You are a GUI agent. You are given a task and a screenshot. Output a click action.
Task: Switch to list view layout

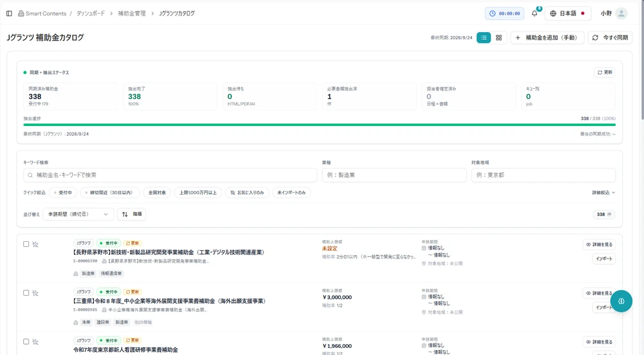484,38
